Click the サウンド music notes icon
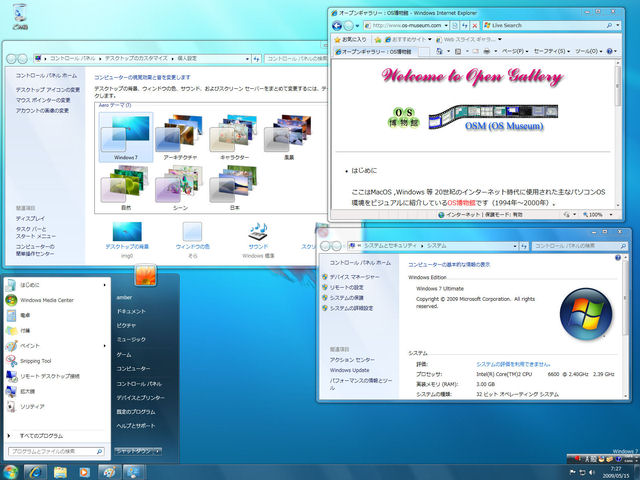Image resolution: width=640 pixels, height=480 pixels. pyautogui.click(x=258, y=231)
